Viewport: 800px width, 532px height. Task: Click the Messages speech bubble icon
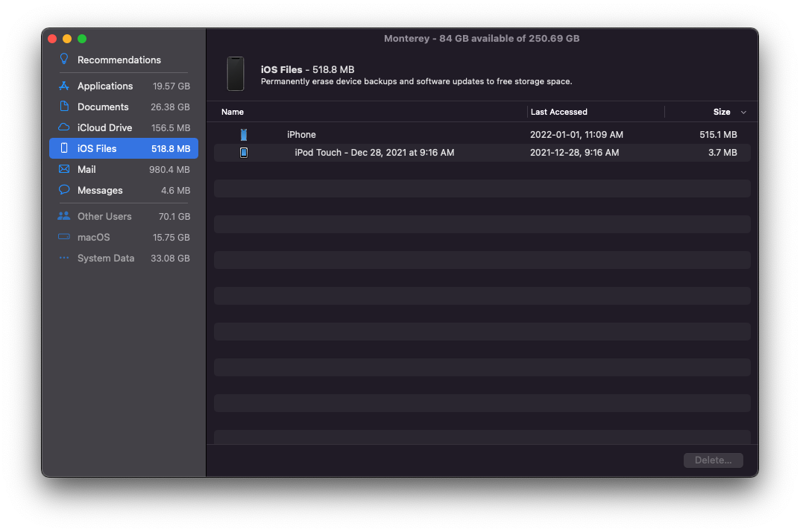pyautogui.click(x=64, y=190)
